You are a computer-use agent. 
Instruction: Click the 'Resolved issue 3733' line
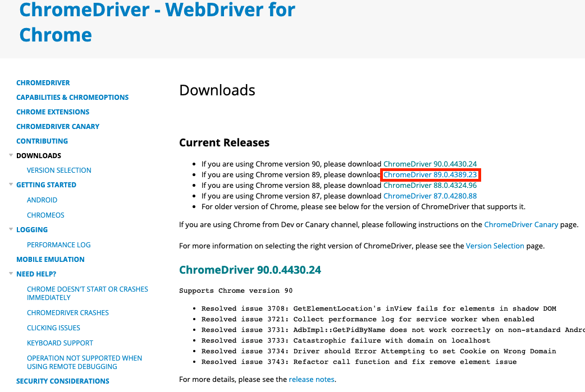pyautogui.click(x=346, y=340)
